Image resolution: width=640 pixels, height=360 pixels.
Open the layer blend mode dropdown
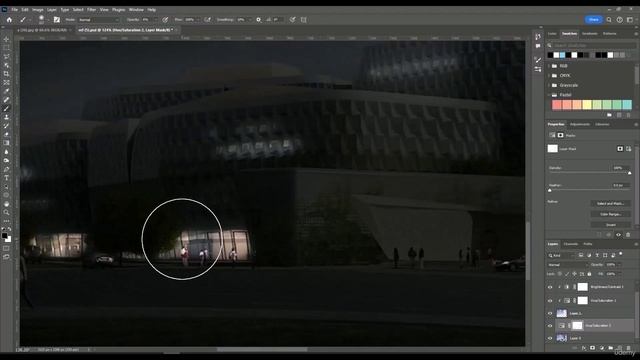pos(567,265)
